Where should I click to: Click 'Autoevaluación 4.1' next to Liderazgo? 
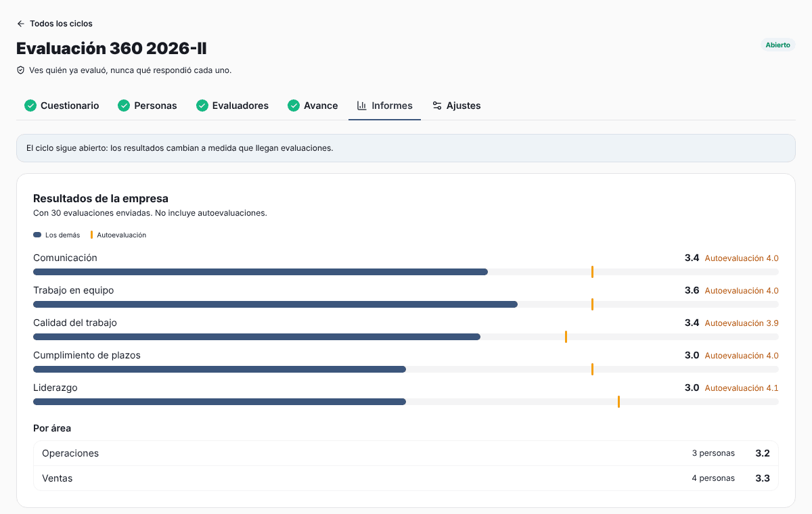tap(742, 388)
